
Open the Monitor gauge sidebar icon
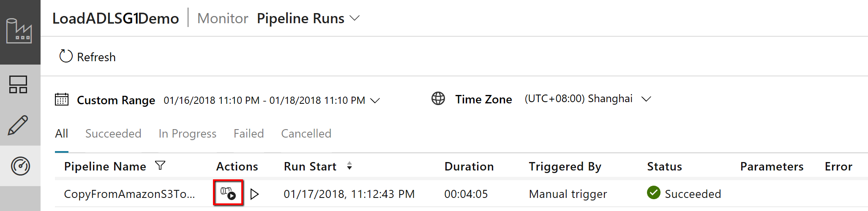point(20,166)
